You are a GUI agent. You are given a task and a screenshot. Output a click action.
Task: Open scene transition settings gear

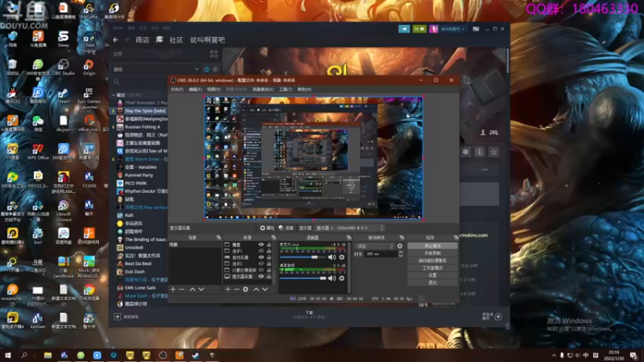tap(399, 246)
